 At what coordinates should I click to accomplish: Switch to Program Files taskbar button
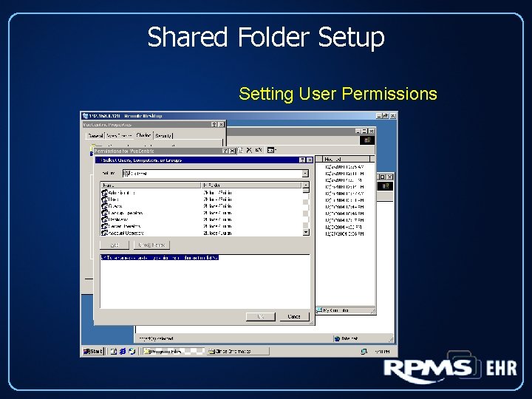click(174, 351)
